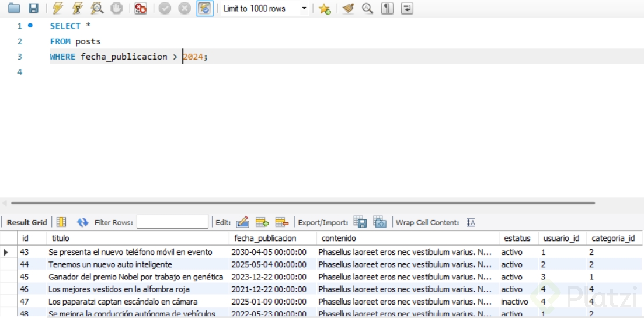This screenshot has width=644, height=318.
Task: Click the SELECT keyword on line 1
Action: point(65,26)
